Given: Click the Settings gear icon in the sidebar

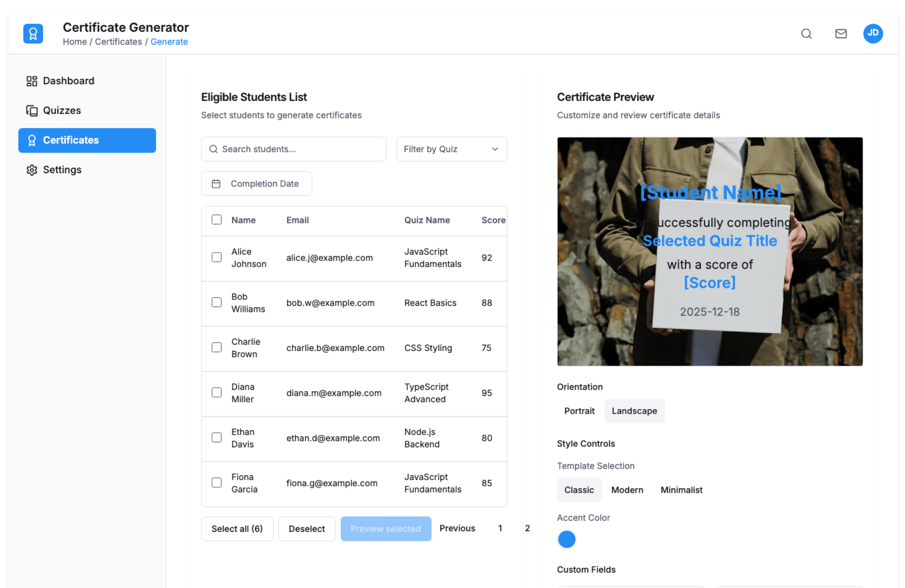Looking at the screenshot, I should click(32, 170).
